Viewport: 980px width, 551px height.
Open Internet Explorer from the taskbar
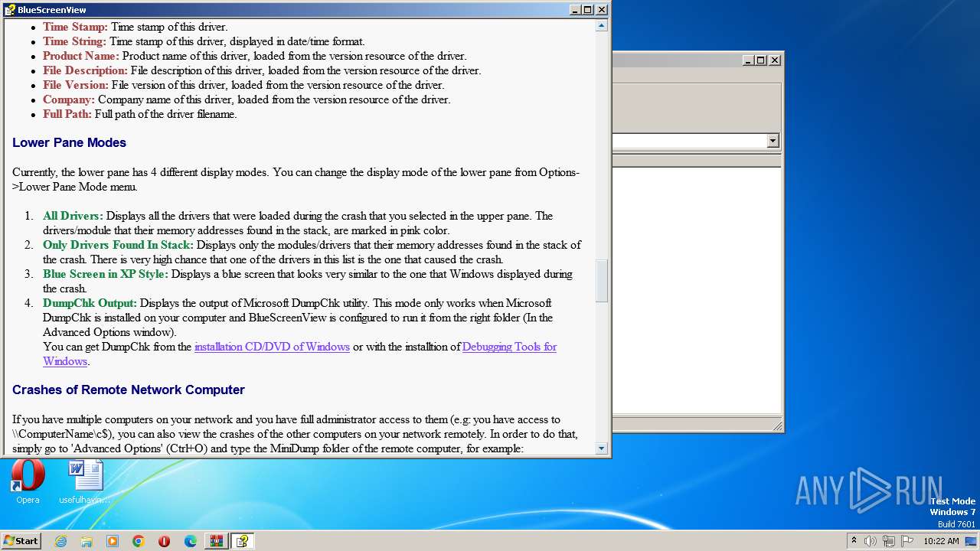click(x=60, y=541)
